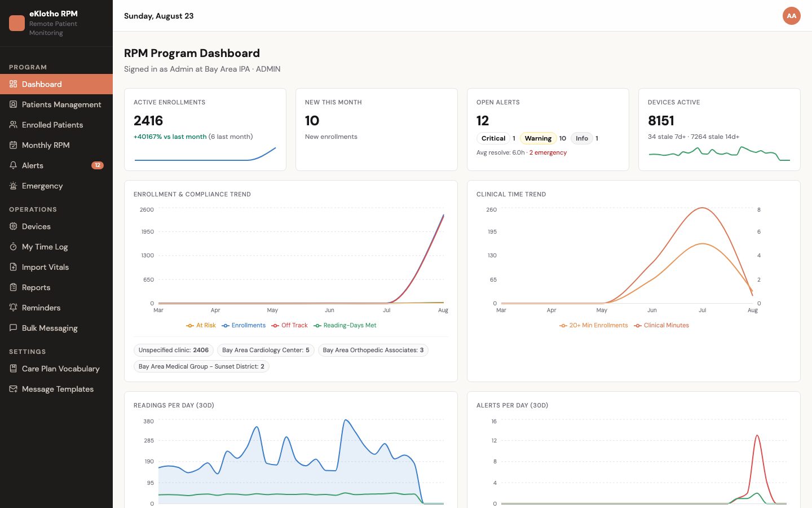
Task: Go to the Dashboard page
Action: tap(56, 84)
